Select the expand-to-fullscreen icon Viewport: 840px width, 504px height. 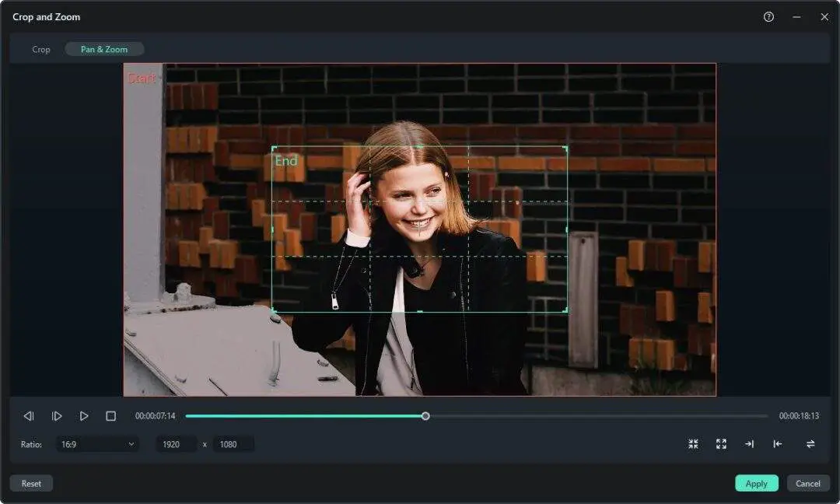pos(721,443)
